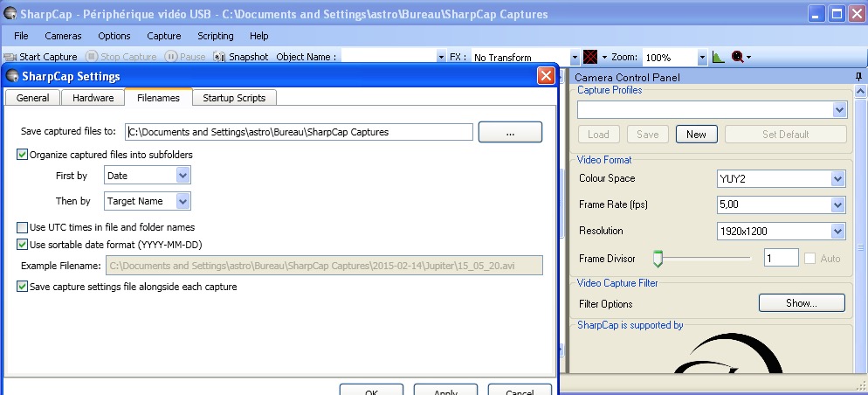Screen dimensions: 868x395
Task: Click the Frame Divisor slider handle
Action: (658, 259)
